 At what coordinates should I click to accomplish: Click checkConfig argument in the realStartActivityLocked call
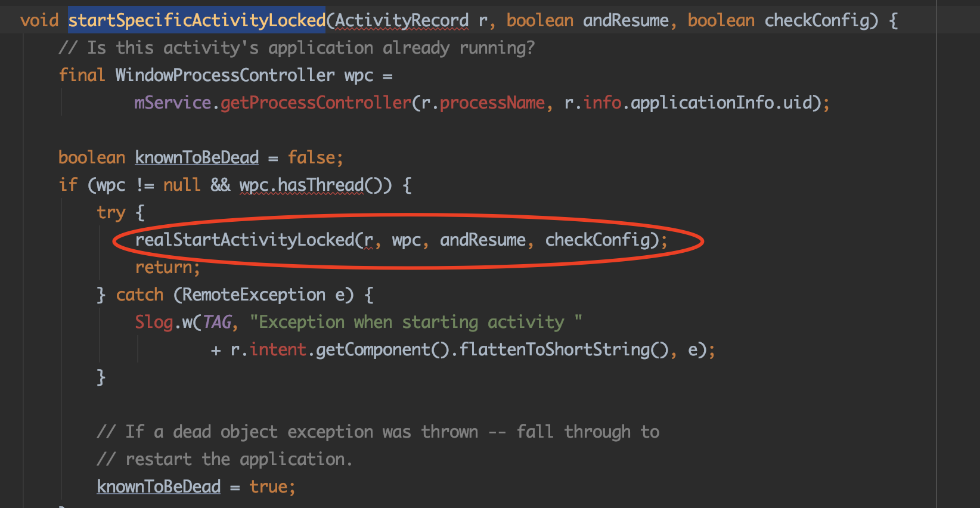click(x=598, y=240)
